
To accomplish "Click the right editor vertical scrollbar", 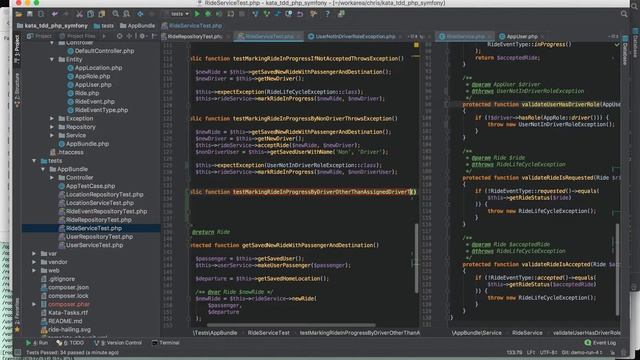I will [617, 269].
